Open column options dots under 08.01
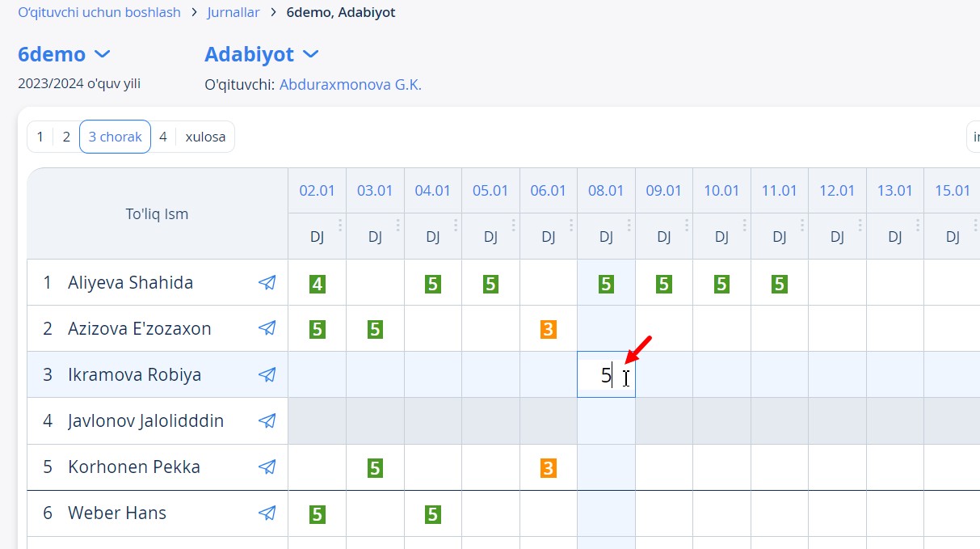This screenshot has height=549, width=980. coord(629,225)
